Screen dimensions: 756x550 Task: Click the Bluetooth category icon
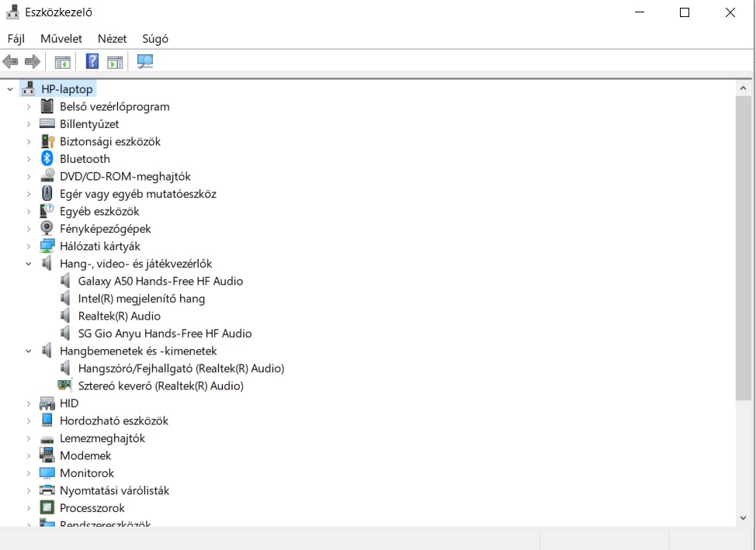coord(47,158)
